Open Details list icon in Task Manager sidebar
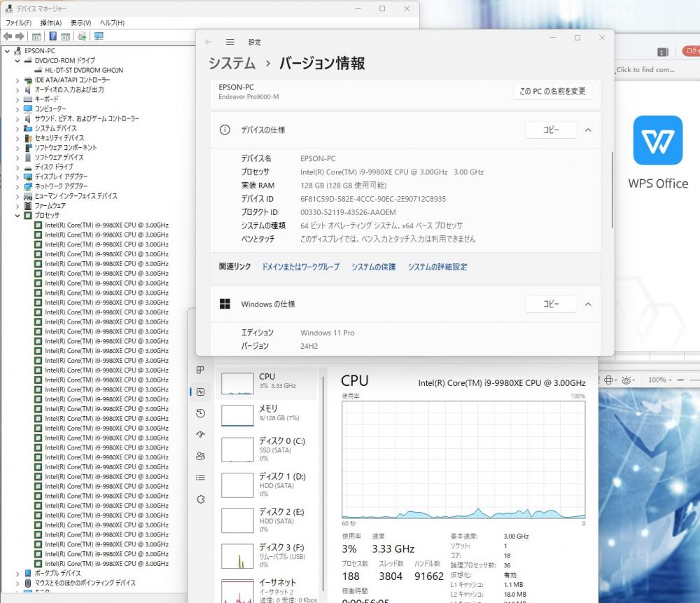The height and width of the screenshot is (603, 700). click(x=200, y=478)
